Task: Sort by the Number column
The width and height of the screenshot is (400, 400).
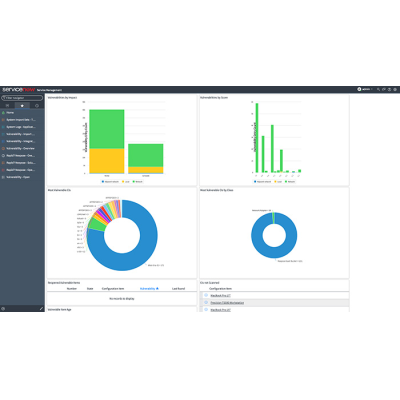Action: pyautogui.click(x=72, y=289)
